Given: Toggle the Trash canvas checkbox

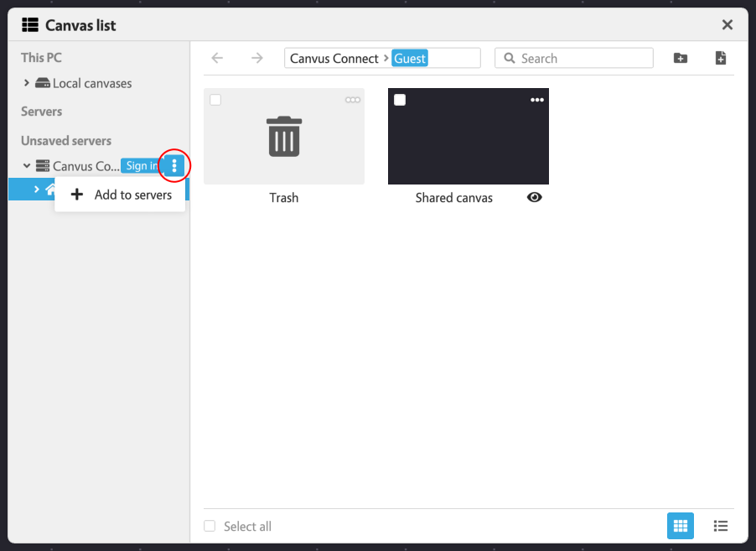Looking at the screenshot, I should (x=215, y=99).
